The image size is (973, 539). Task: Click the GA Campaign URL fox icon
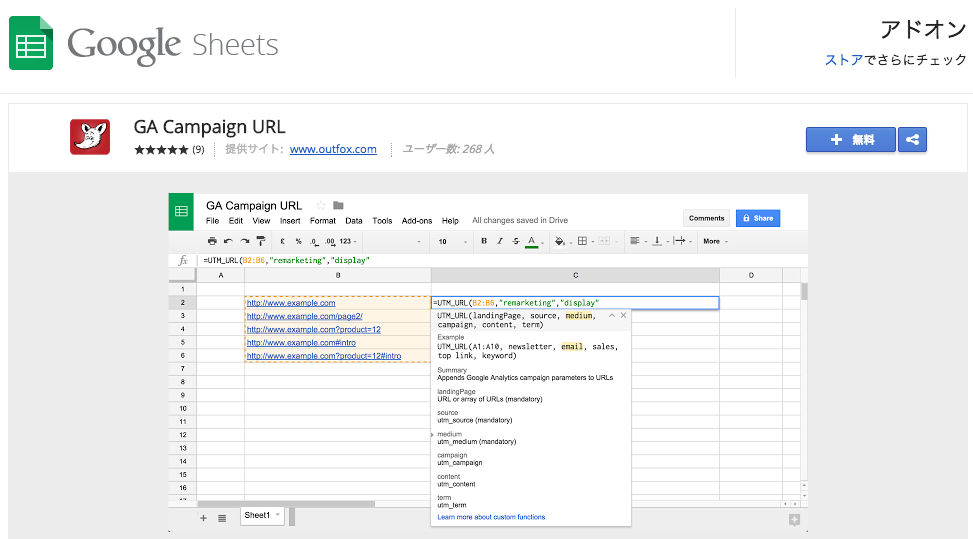pos(90,137)
